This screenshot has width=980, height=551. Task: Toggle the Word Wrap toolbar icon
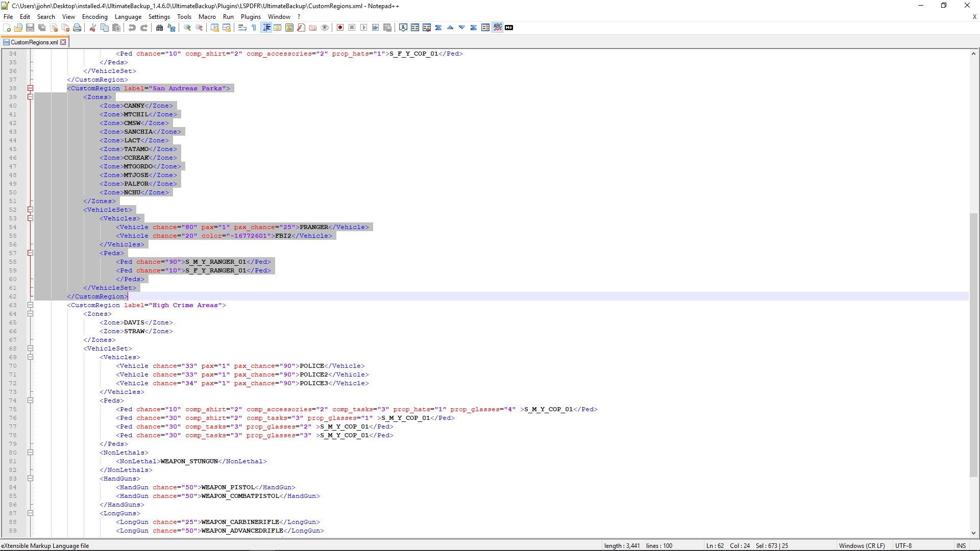tap(242, 28)
